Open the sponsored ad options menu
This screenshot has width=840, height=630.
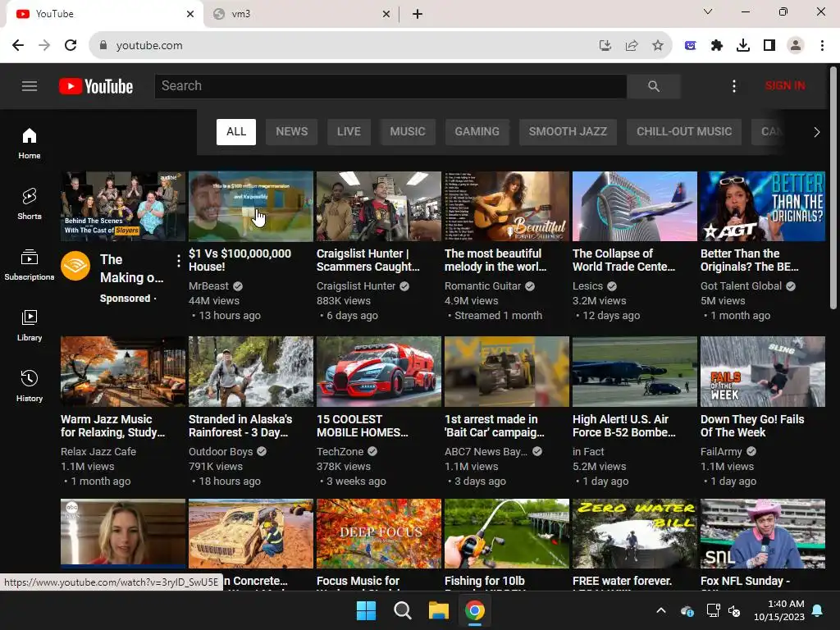click(x=178, y=261)
